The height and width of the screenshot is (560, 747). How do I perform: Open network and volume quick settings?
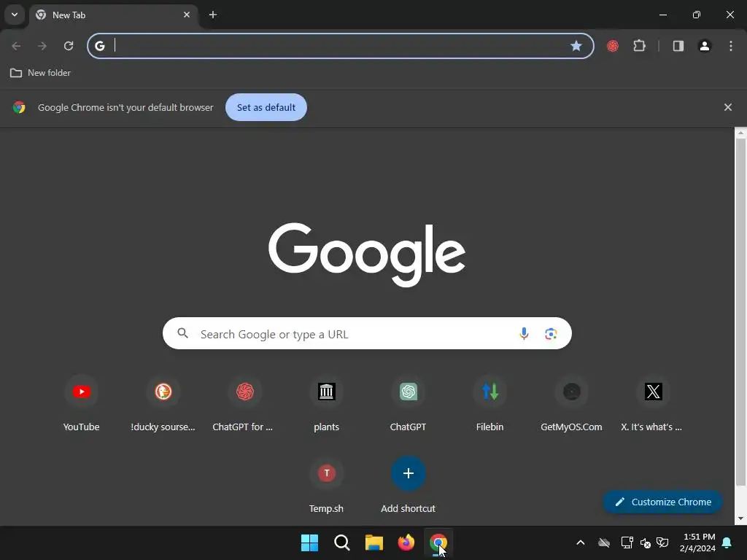636,542
